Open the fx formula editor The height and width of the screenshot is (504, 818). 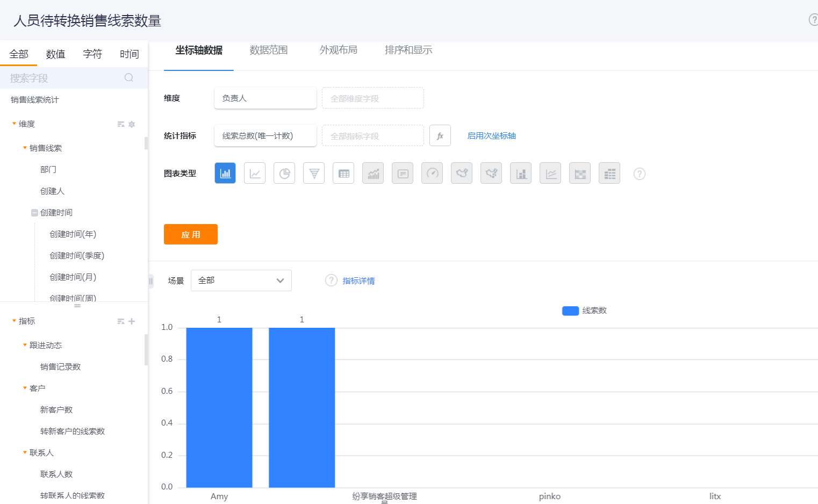(x=440, y=135)
